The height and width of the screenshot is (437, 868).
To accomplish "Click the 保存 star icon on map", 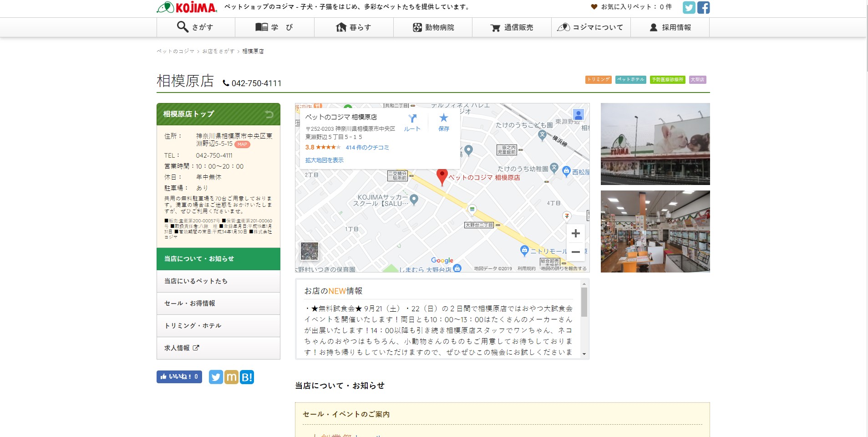I will (x=444, y=123).
